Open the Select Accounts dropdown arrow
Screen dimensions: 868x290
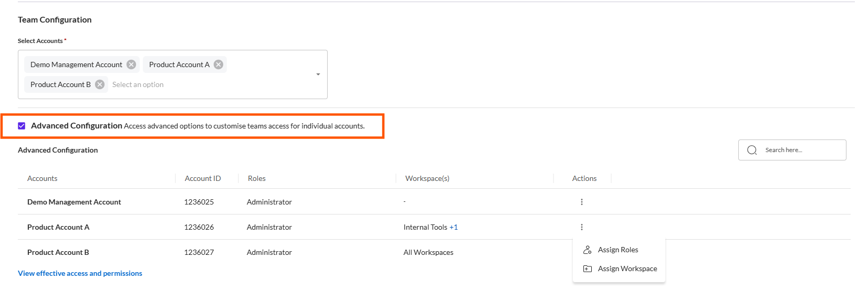[318, 74]
